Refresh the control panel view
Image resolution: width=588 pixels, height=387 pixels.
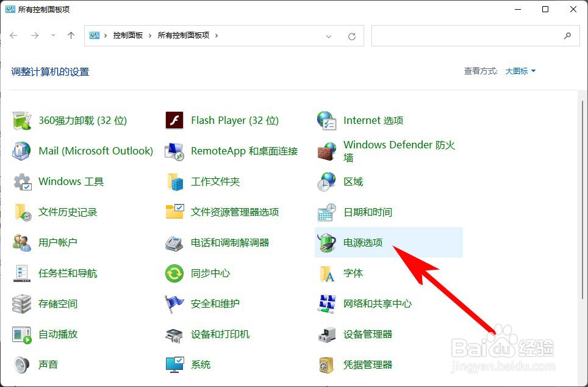pyautogui.click(x=352, y=37)
